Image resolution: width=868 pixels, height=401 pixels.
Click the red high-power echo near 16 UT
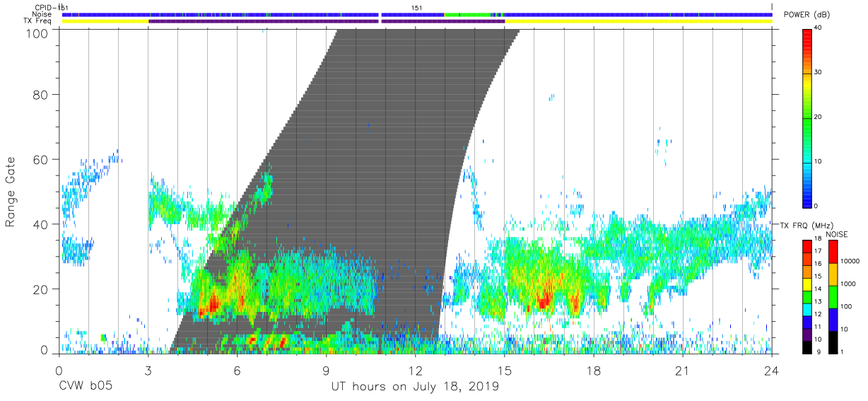coord(544,301)
